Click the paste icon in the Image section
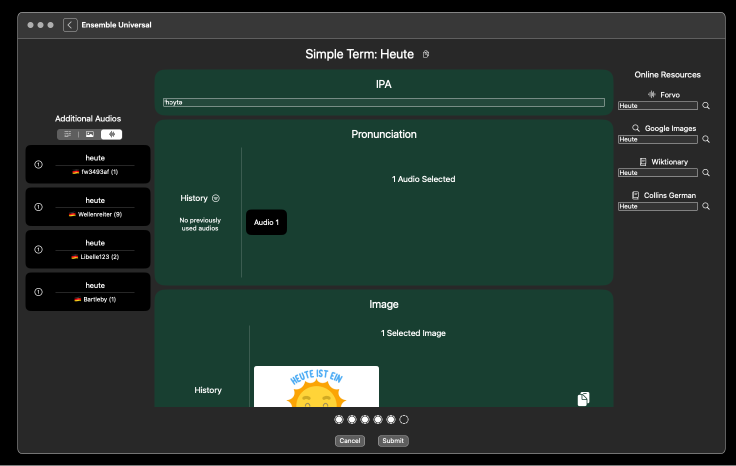This screenshot has height=466, width=736. click(584, 399)
